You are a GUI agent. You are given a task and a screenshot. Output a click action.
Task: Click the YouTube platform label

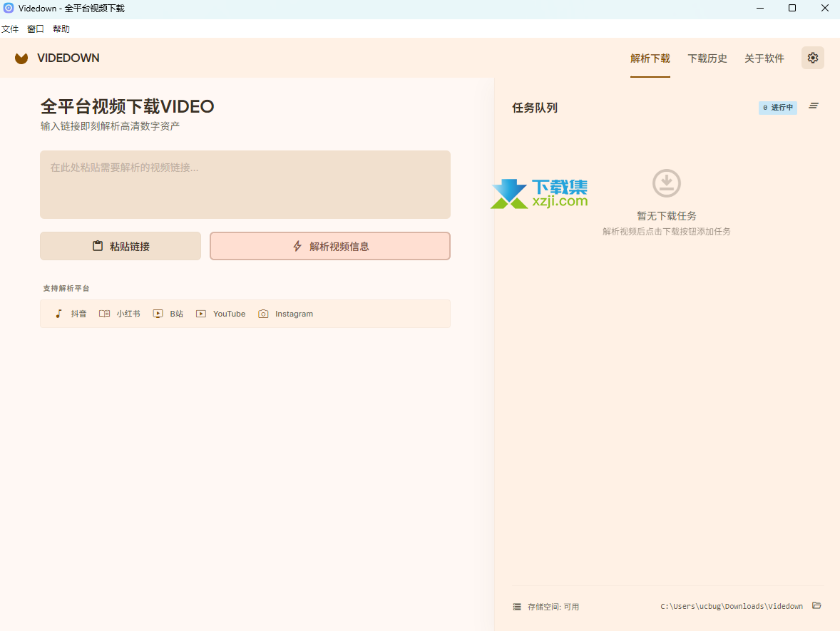[x=230, y=314]
